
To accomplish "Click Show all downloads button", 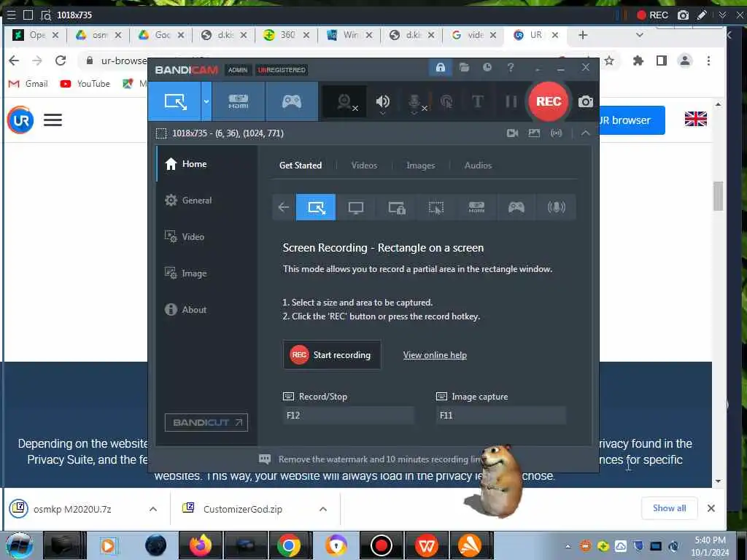I will [x=670, y=508].
